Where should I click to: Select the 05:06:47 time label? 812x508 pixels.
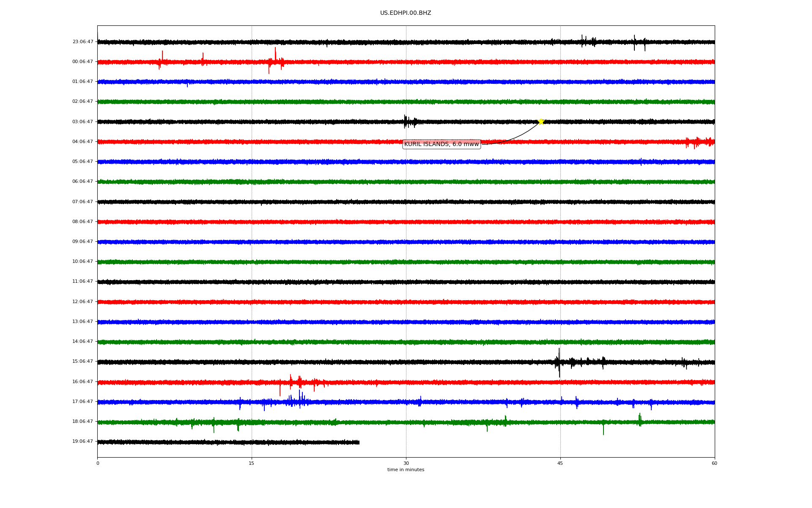tap(83, 162)
